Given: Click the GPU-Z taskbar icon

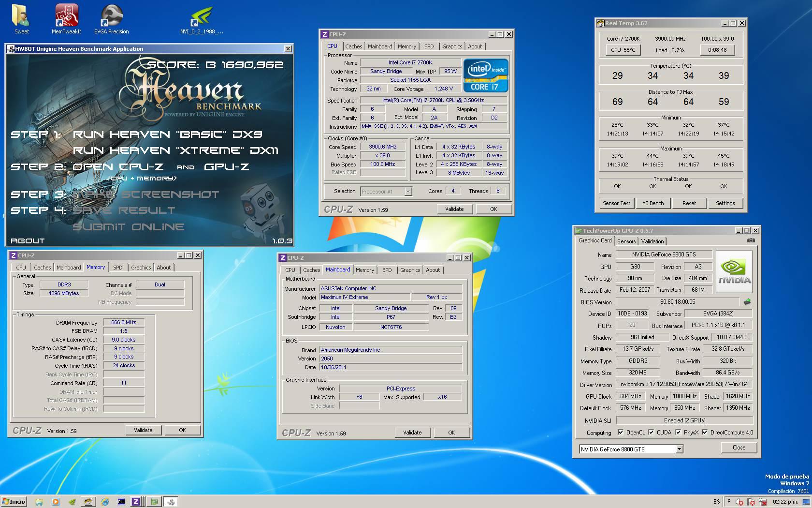Looking at the screenshot, I should tap(154, 502).
